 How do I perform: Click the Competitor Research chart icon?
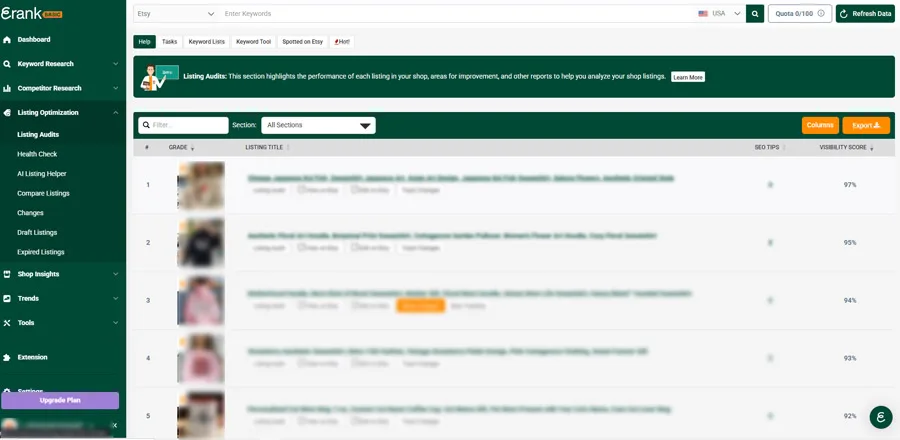coord(7,88)
